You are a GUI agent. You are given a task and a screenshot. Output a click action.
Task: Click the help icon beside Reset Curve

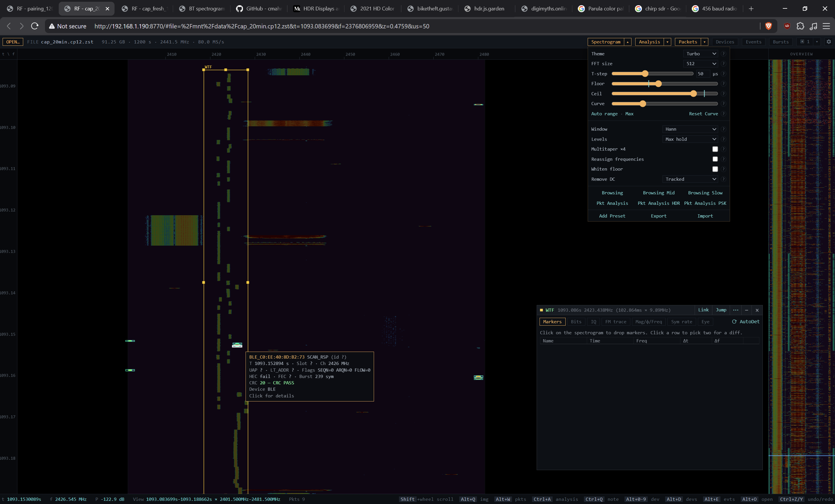click(723, 114)
